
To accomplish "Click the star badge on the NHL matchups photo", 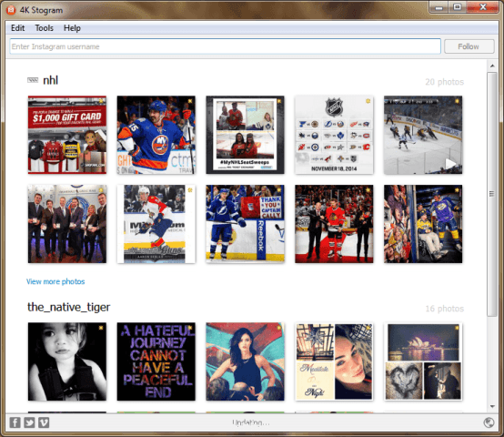I will click(368, 101).
